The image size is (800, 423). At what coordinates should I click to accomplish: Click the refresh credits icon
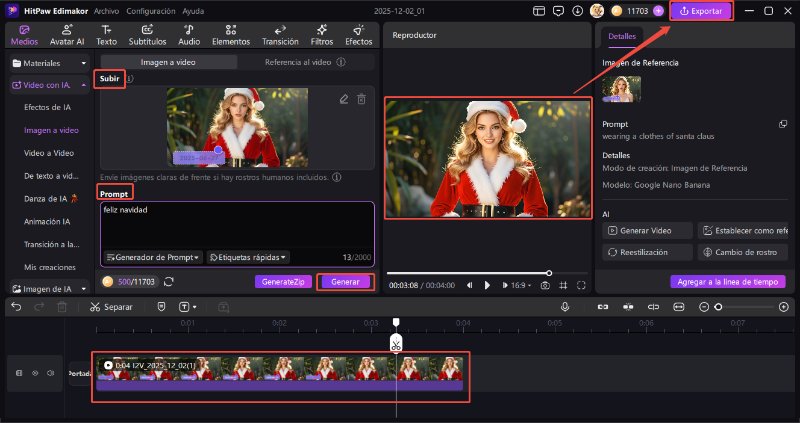click(x=169, y=282)
